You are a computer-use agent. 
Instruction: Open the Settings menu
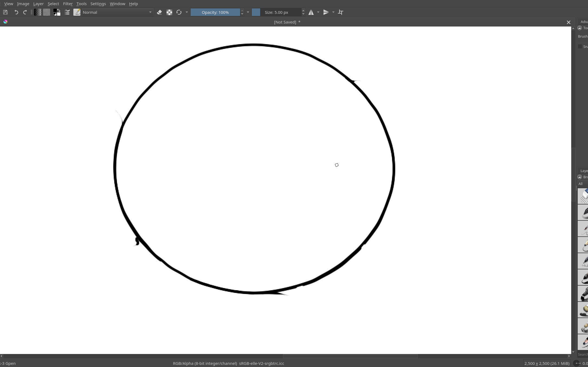pyautogui.click(x=98, y=4)
